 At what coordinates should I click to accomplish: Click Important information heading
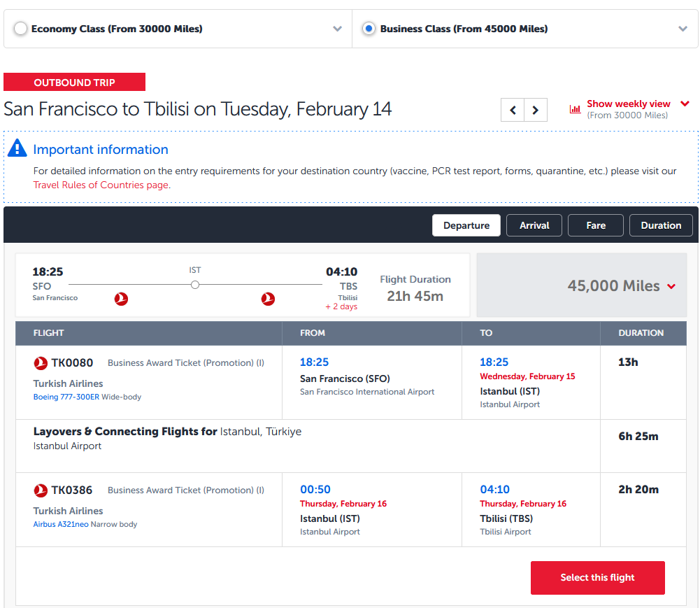101,149
